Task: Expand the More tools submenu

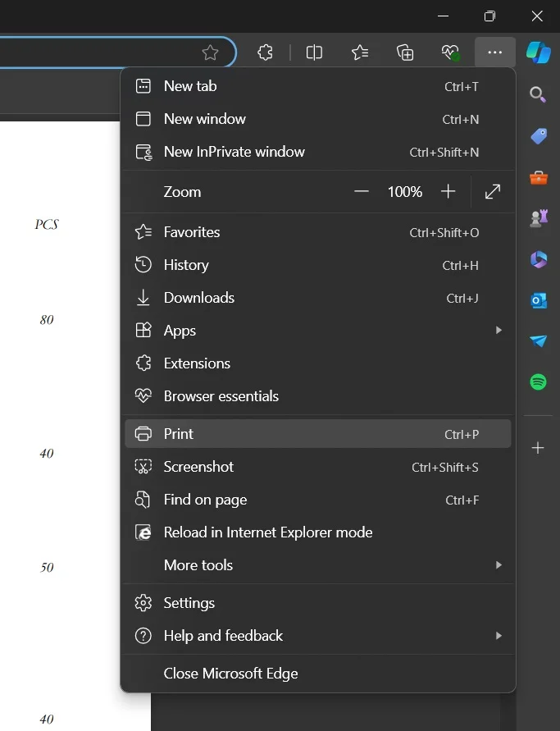Action: pyautogui.click(x=317, y=565)
